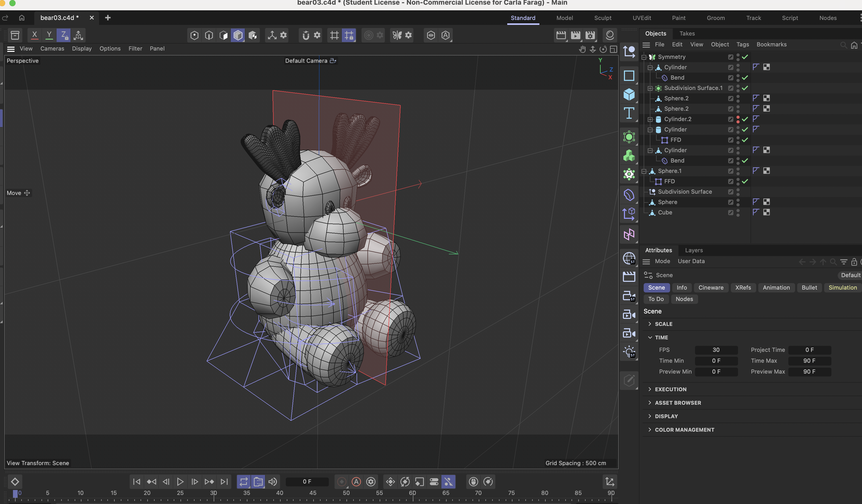Switch to the Sculpt layout tab
Screen dimensions: 862x504
pyautogui.click(x=602, y=18)
